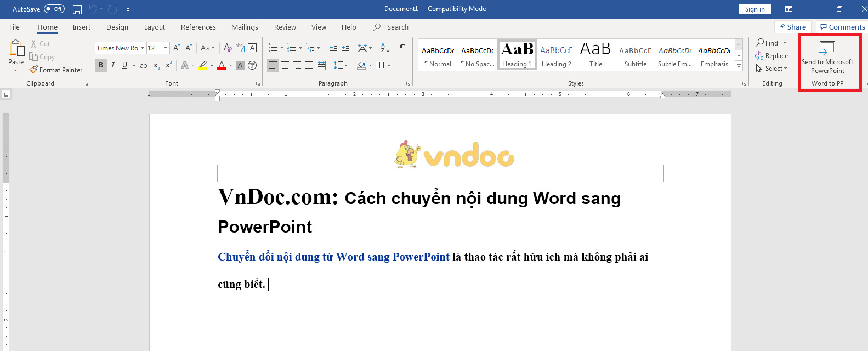This screenshot has height=351, width=868.
Task: Switch to the Layout tab
Action: (155, 27)
